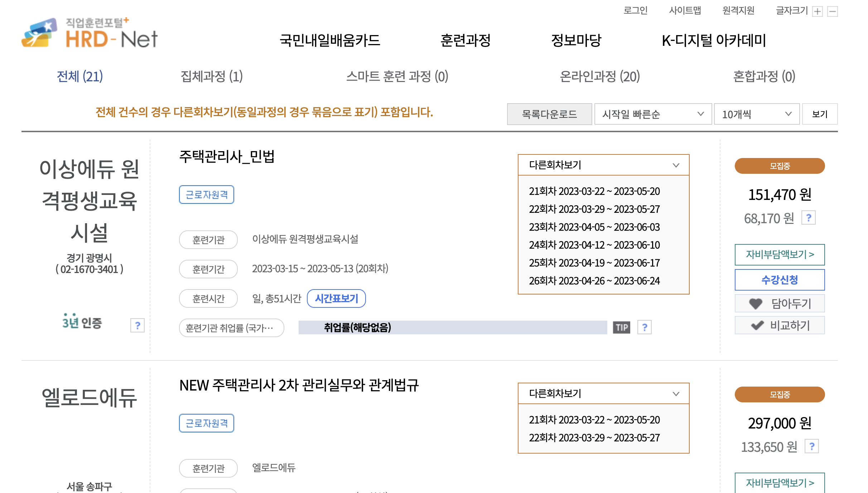Click the 담아두기 heart icon
Viewport: 868px width, 493px height.
pos(756,303)
